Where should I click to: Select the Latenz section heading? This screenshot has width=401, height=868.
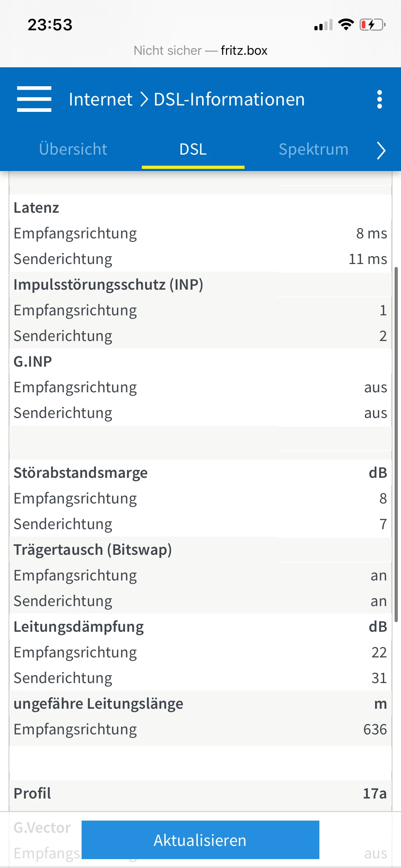[x=36, y=208]
